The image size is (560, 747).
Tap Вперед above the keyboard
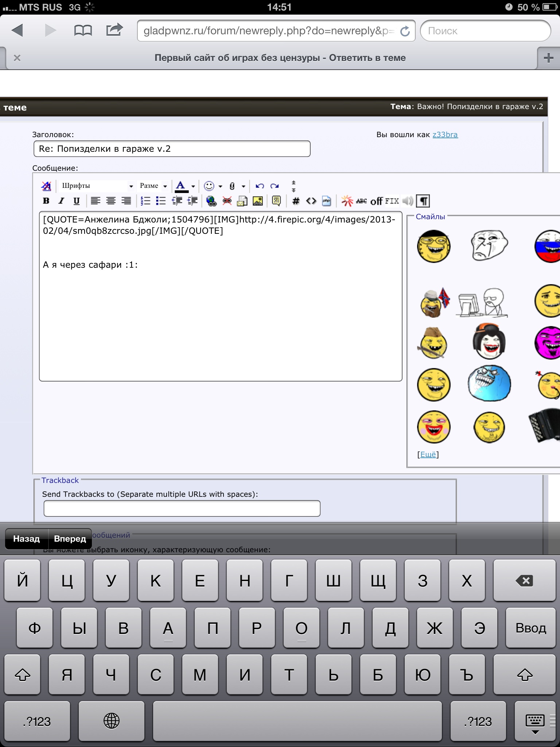tap(70, 539)
